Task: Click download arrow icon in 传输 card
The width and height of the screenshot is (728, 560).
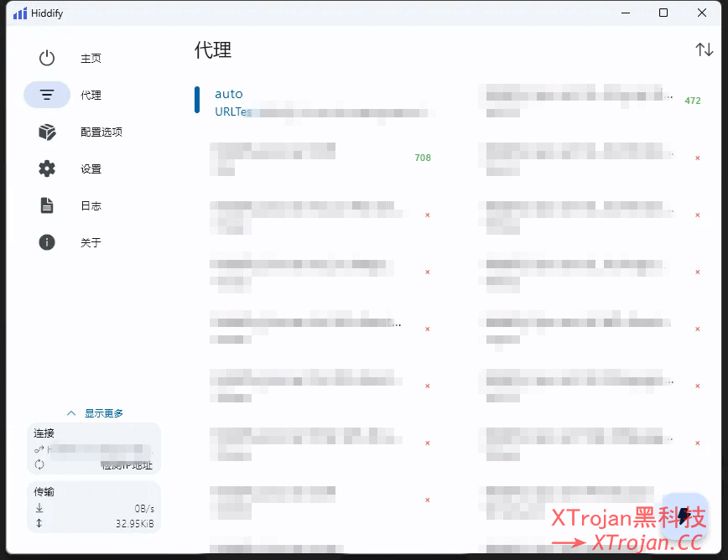Action: click(39, 507)
